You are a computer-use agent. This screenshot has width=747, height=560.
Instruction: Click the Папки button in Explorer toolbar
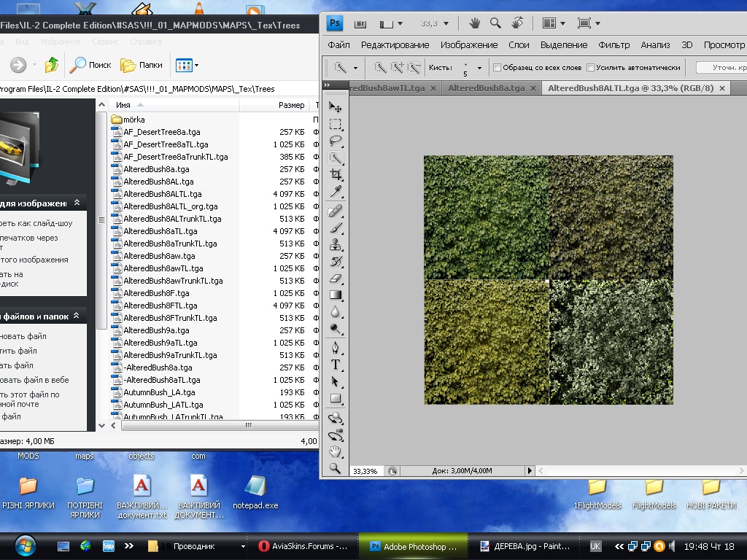click(x=142, y=65)
